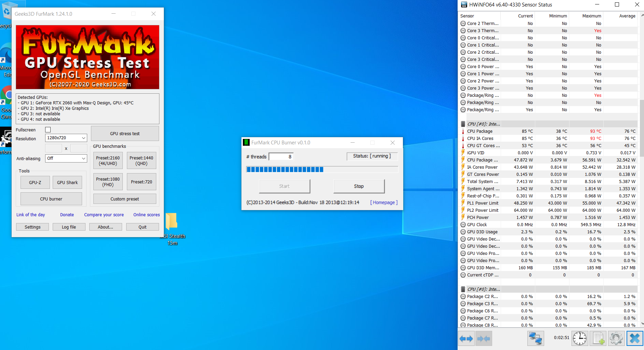Stop the CPU Burner test
The width and height of the screenshot is (644, 350).
click(359, 186)
